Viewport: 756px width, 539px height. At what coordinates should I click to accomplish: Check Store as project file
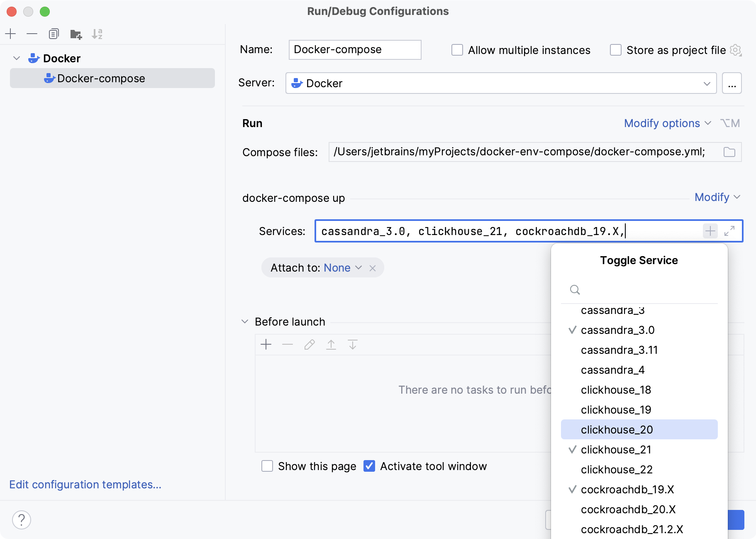pyautogui.click(x=615, y=49)
